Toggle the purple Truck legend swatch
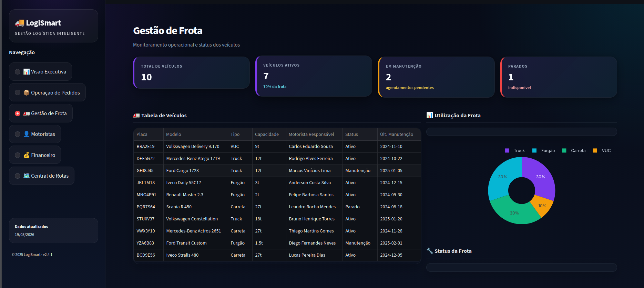The image size is (644, 288). [x=507, y=151]
